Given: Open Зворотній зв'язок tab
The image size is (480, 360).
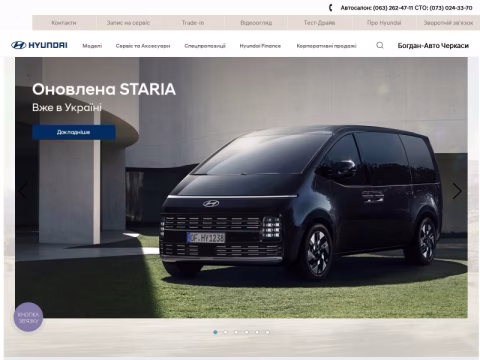Looking at the screenshot, I should pyautogui.click(x=448, y=23).
